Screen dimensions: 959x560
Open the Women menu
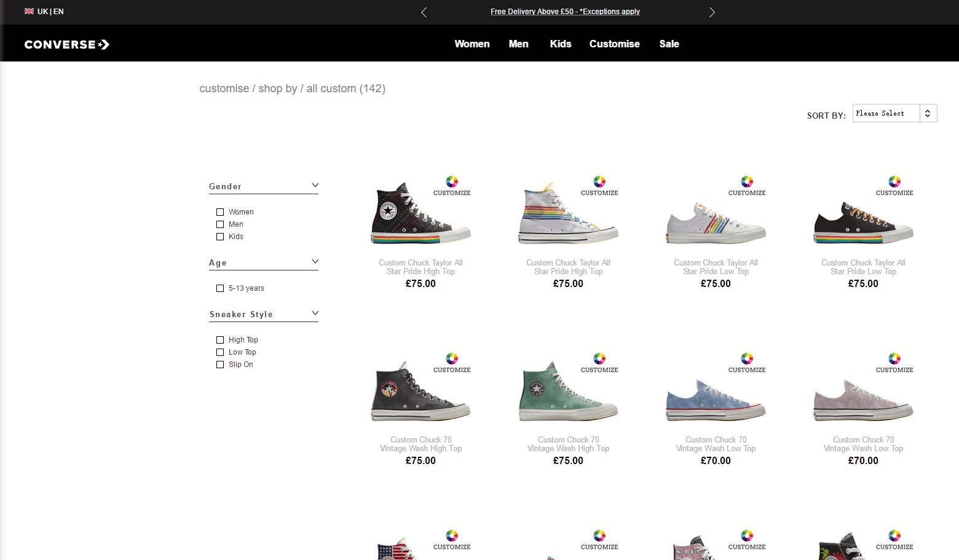tap(472, 44)
